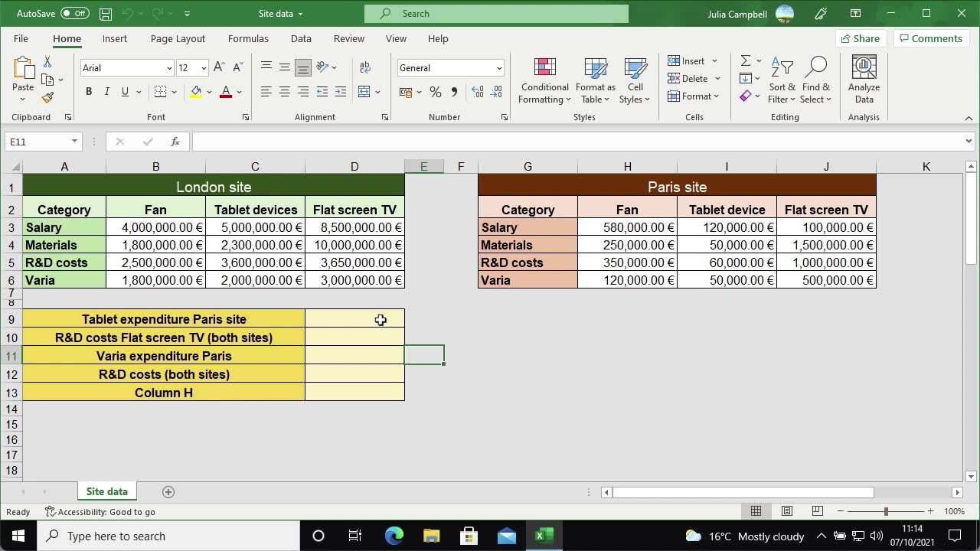This screenshot has height=551, width=980.
Task: Open Conditional Formatting menu
Action: [544, 80]
